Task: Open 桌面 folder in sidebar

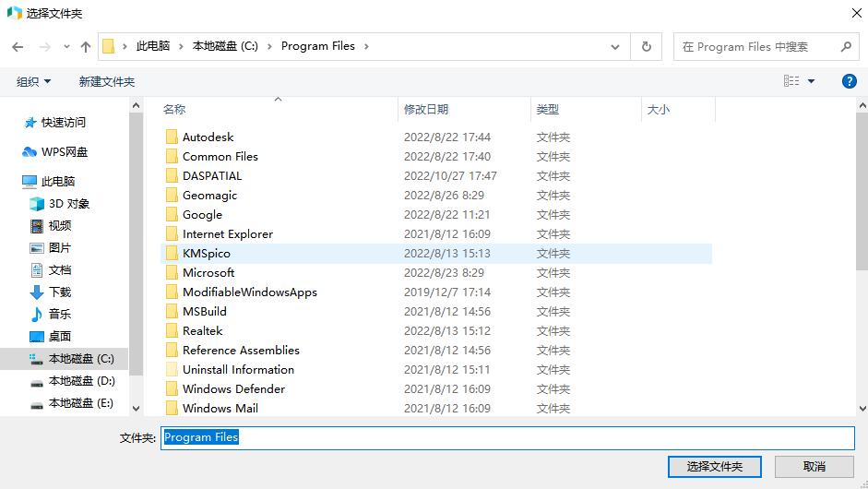Action: [51, 336]
